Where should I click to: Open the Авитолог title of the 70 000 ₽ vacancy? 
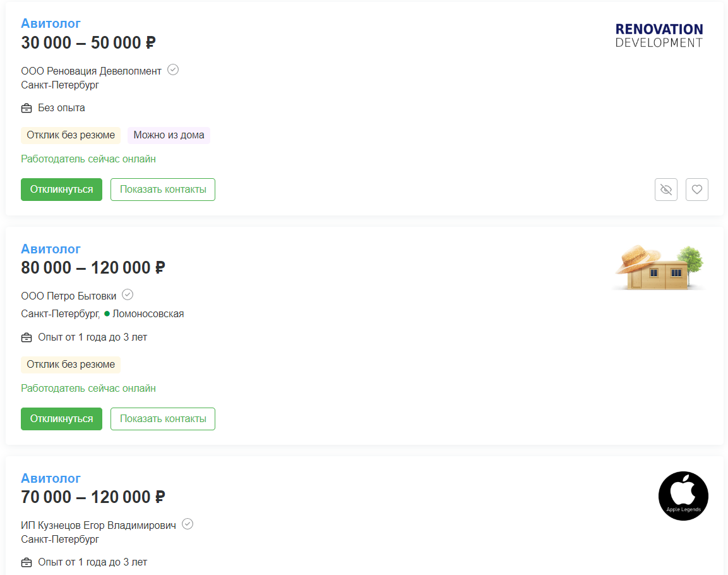[x=51, y=478]
